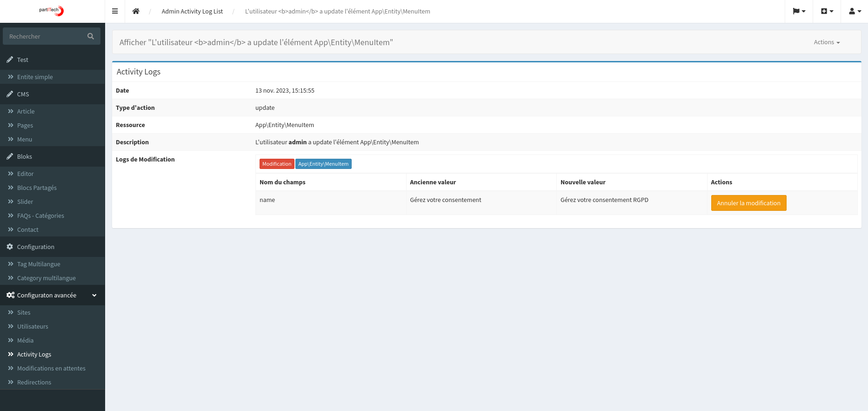
Task: Expand the CMS sidebar section
Action: (23, 94)
